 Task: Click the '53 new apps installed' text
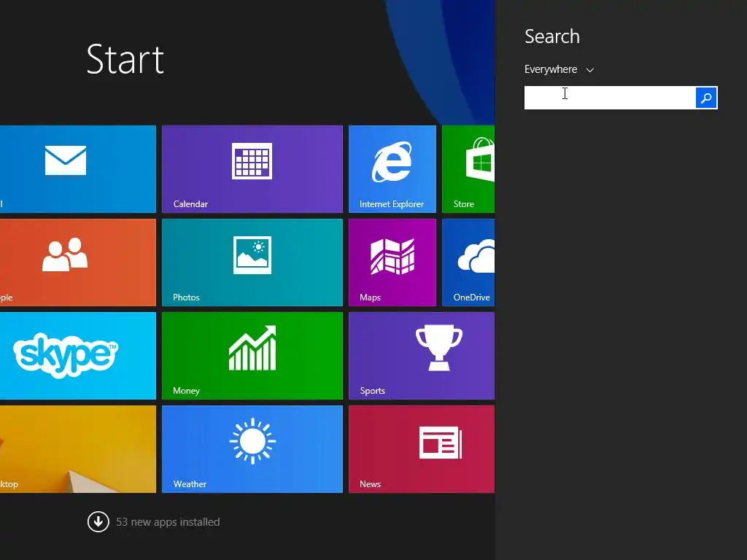pos(168,522)
